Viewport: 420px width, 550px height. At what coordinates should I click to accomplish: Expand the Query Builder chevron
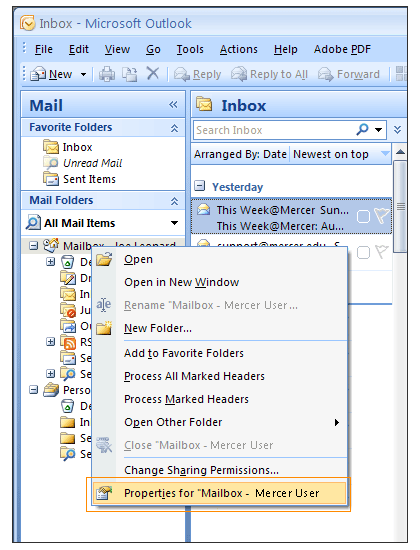click(397, 130)
